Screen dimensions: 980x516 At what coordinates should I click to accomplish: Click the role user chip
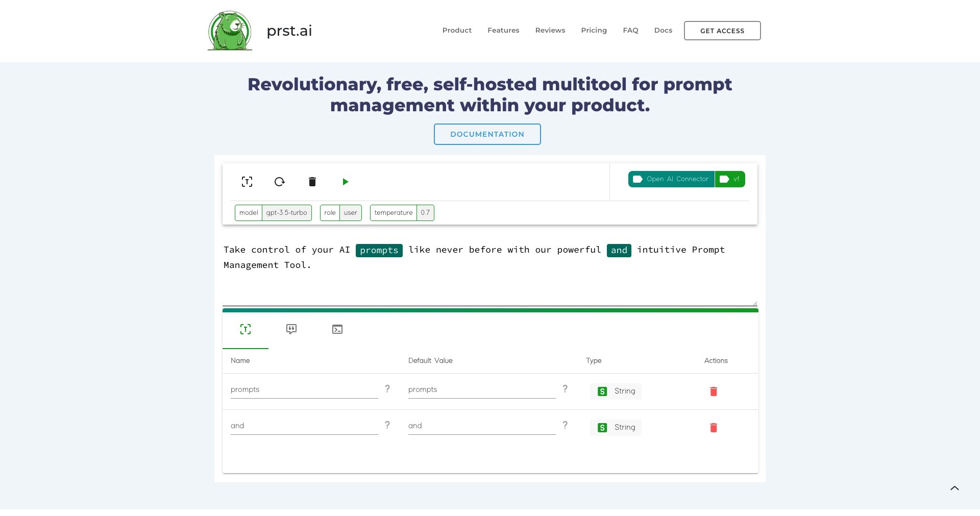341,213
